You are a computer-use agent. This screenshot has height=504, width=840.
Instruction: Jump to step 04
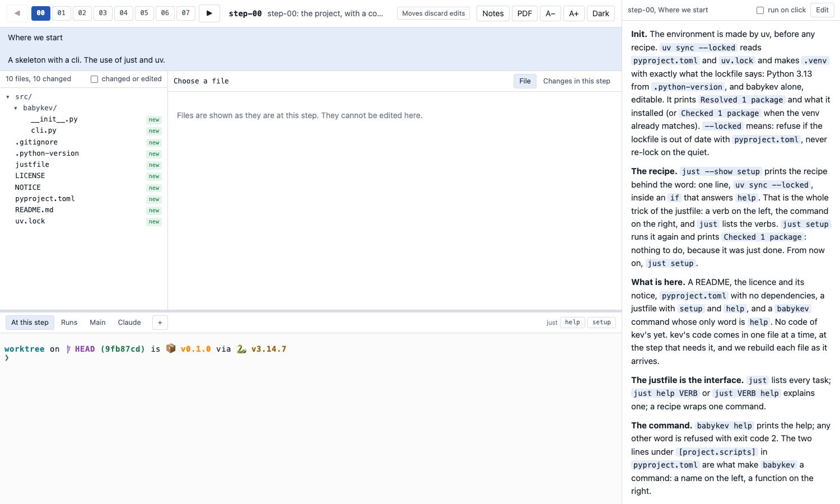pos(124,13)
